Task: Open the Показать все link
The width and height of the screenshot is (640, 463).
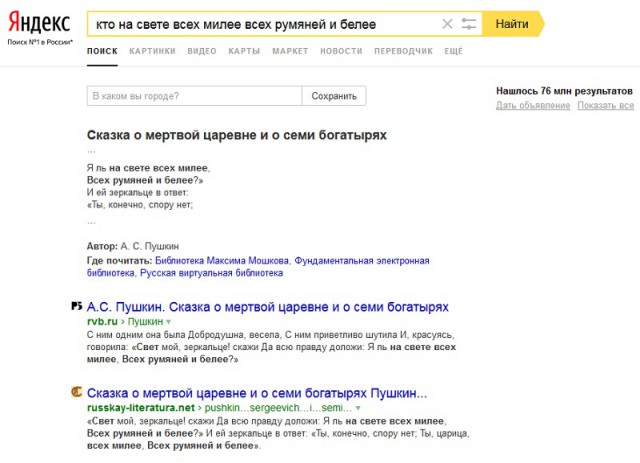Action: [x=606, y=106]
